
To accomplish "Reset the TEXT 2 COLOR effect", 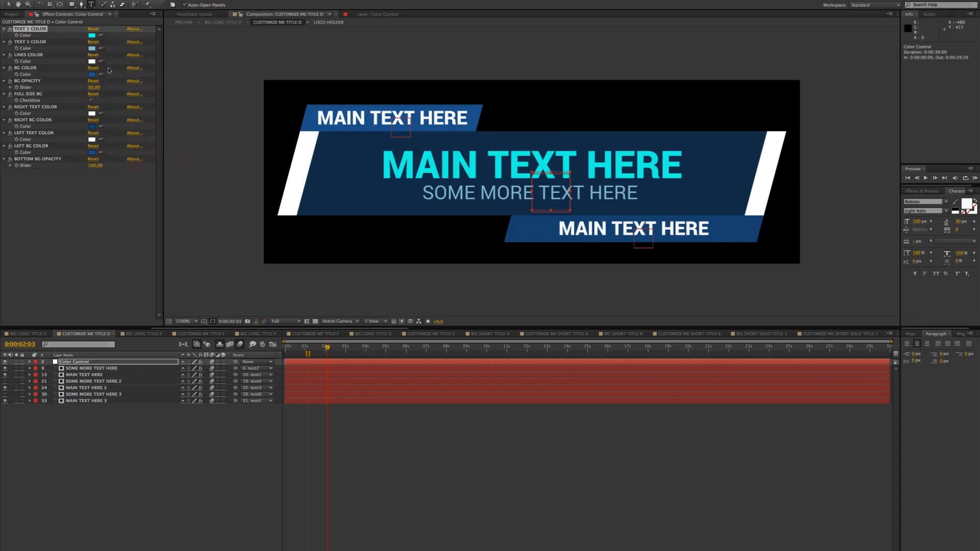I will pos(93,42).
